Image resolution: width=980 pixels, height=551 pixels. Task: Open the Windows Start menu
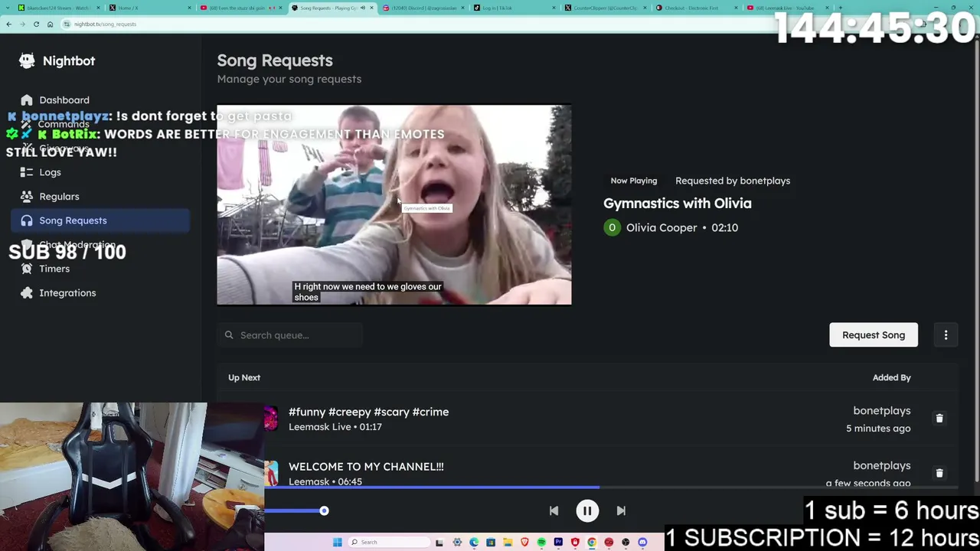[x=337, y=543]
